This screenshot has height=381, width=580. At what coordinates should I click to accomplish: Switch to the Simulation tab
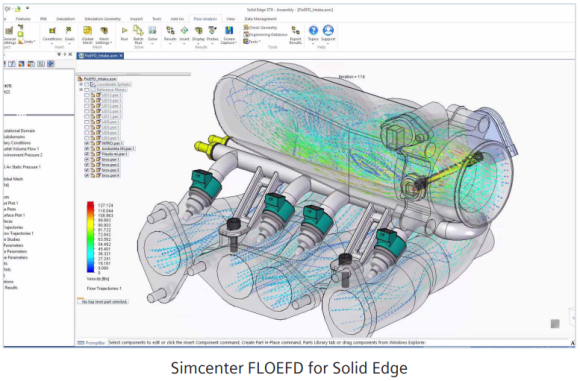click(65, 19)
